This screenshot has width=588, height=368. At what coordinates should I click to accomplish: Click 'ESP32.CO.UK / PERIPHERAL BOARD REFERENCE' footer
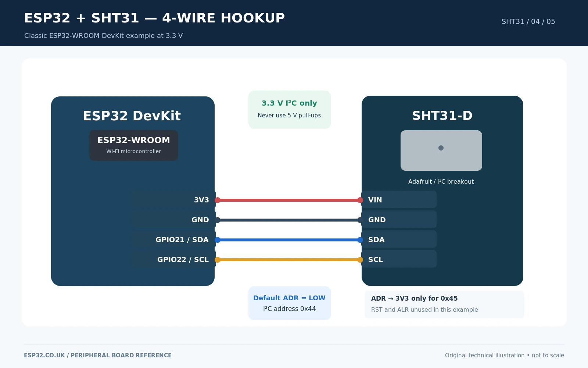click(98, 355)
